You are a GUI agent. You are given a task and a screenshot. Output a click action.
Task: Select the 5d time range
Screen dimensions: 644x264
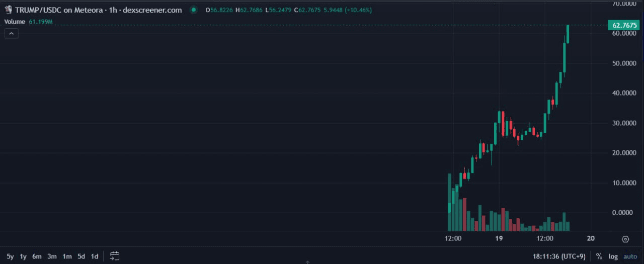coord(81,256)
